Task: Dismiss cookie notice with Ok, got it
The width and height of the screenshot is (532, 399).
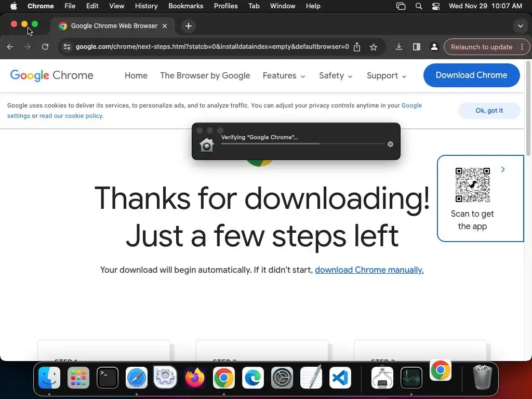Action: tap(489, 111)
